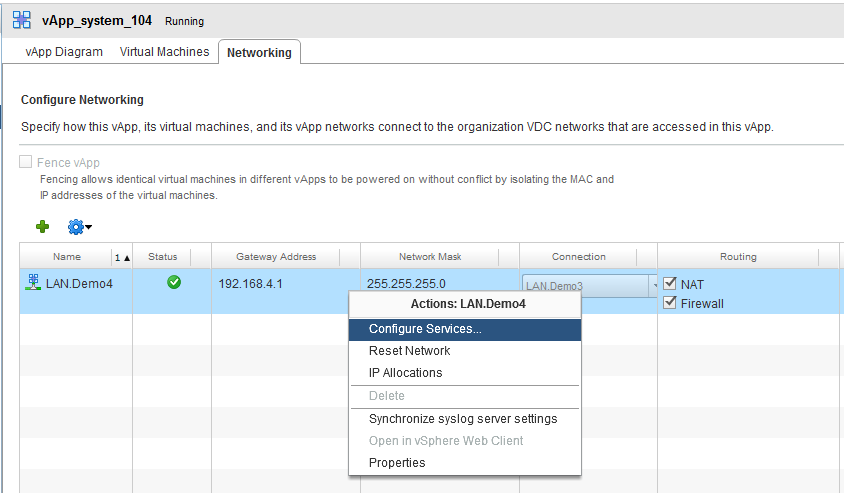This screenshot has width=844, height=493.
Task: Sort by the Routing column header
Action: [738, 257]
